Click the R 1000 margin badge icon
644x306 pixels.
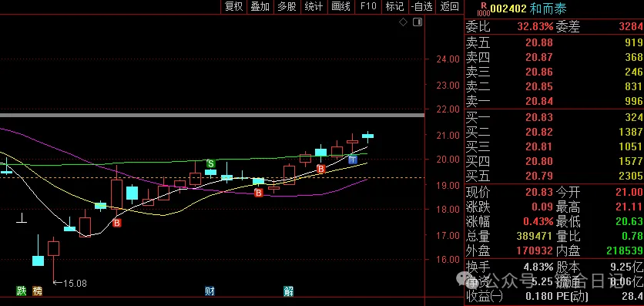(484, 9)
